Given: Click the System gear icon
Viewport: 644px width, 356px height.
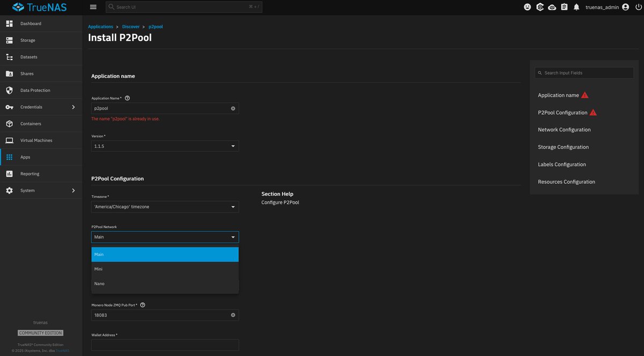Looking at the screenshot, I should point(9,190).
